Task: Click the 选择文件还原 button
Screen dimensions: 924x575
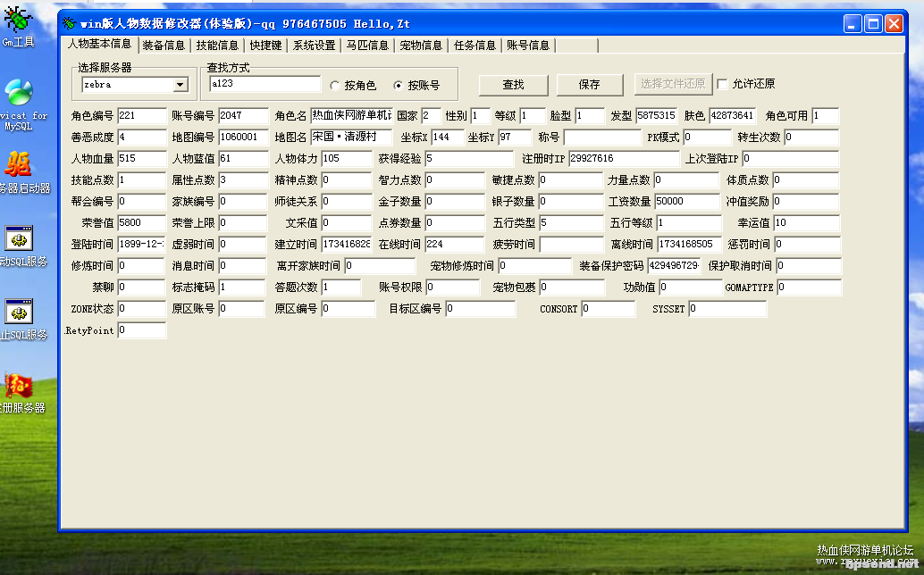Action: (x=673, y=84)
